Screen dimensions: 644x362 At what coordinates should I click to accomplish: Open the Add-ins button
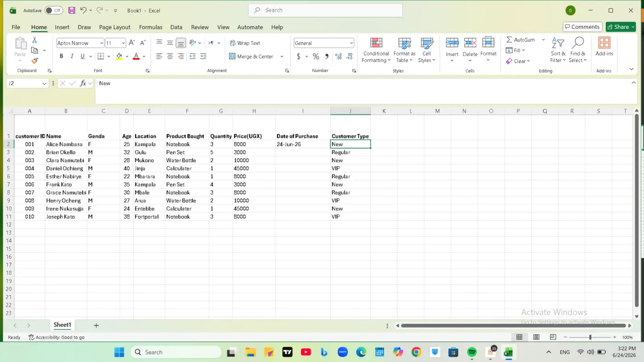point(604,47)
